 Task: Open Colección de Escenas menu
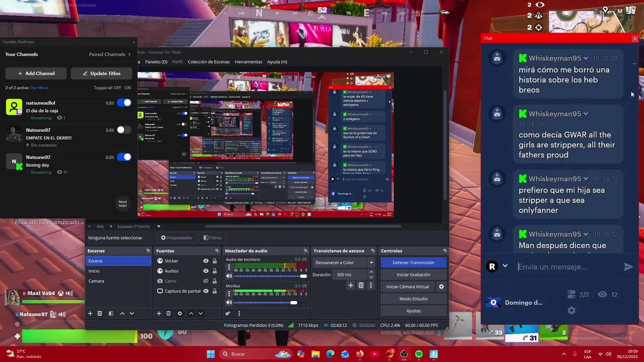[x=209, y=62]
